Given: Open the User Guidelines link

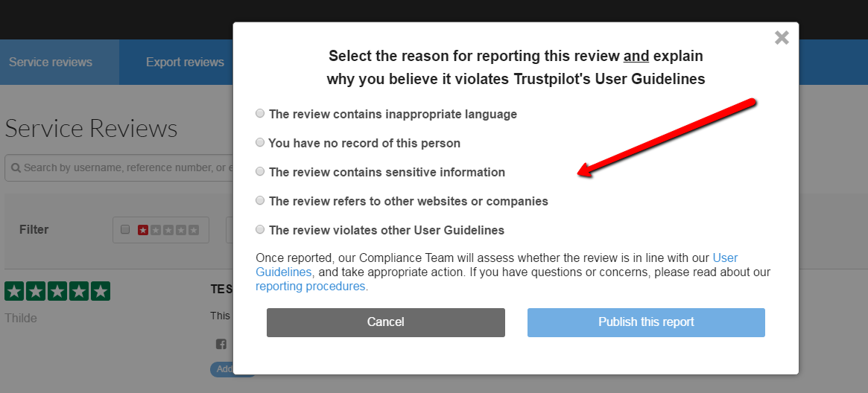Looking at the screenshot, I should click(x=725, y=258).
